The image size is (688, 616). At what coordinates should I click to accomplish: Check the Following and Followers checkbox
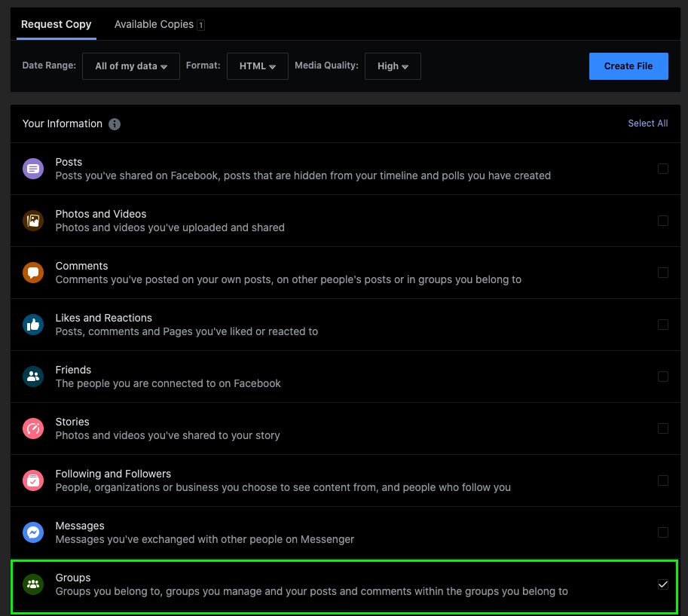pyautogui.click(x=663, y=480)
